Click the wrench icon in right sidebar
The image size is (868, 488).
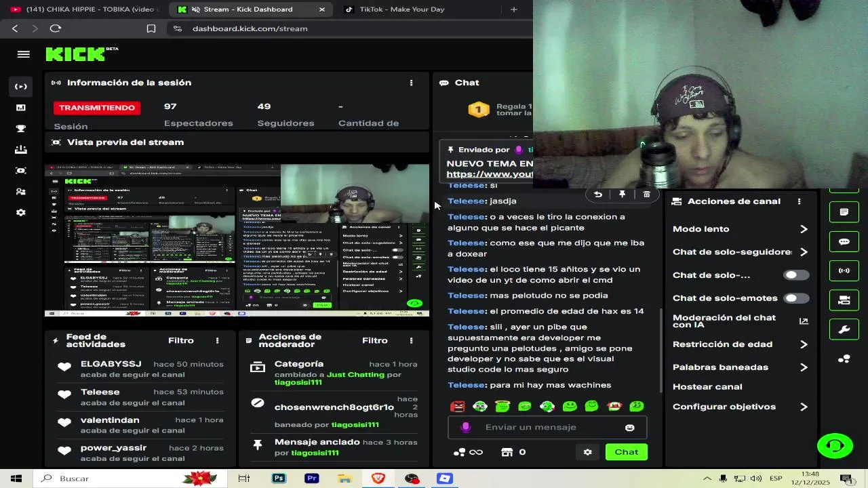tap(844, 329)
